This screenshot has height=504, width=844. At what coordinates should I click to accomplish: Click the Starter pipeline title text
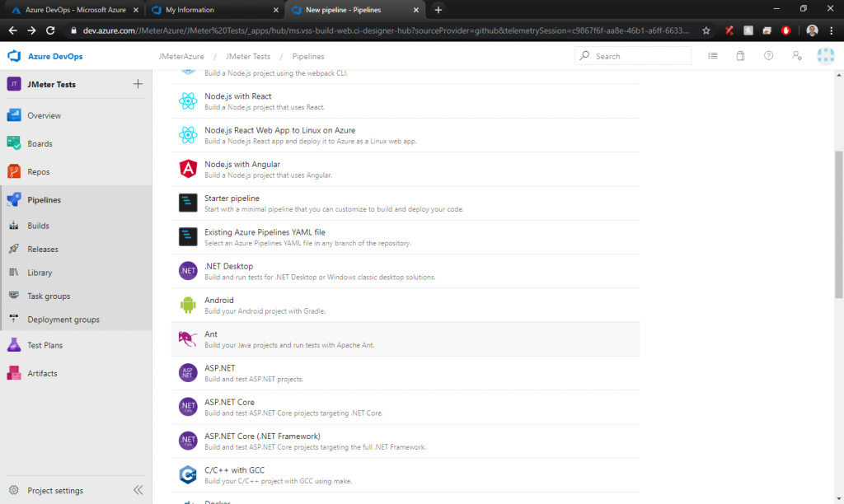(x=232, y=198)
